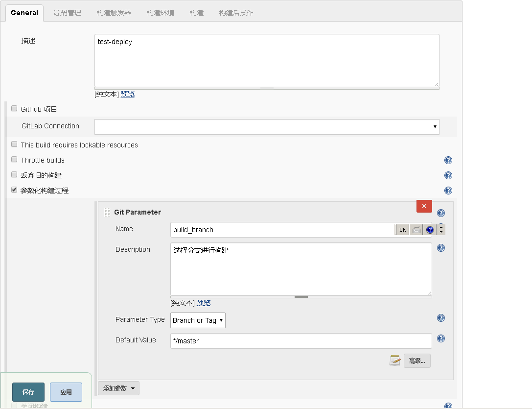Grab the 描述 textarea resize bar
This screenshot has height=409, width=532.
[267, 88]
